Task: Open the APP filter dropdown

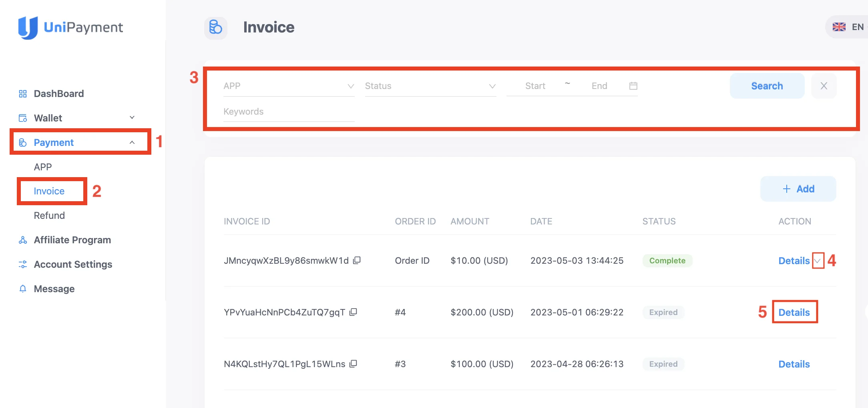Action: click(351, 86)
